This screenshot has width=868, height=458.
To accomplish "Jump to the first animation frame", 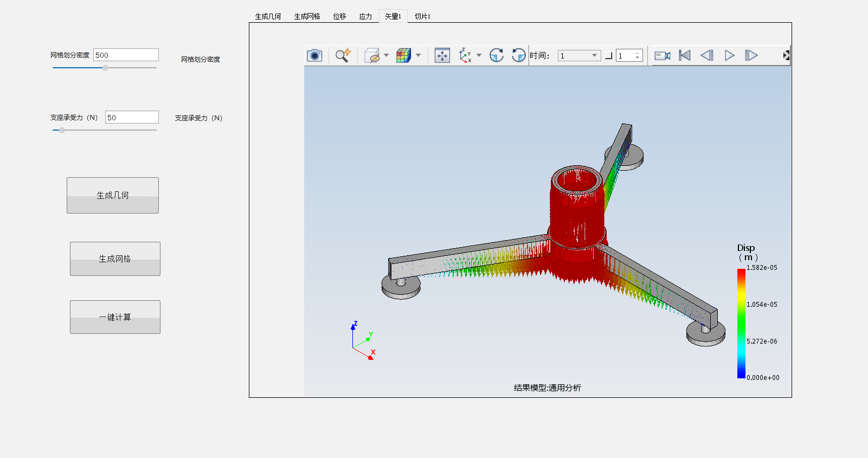I will coord(685,55).
